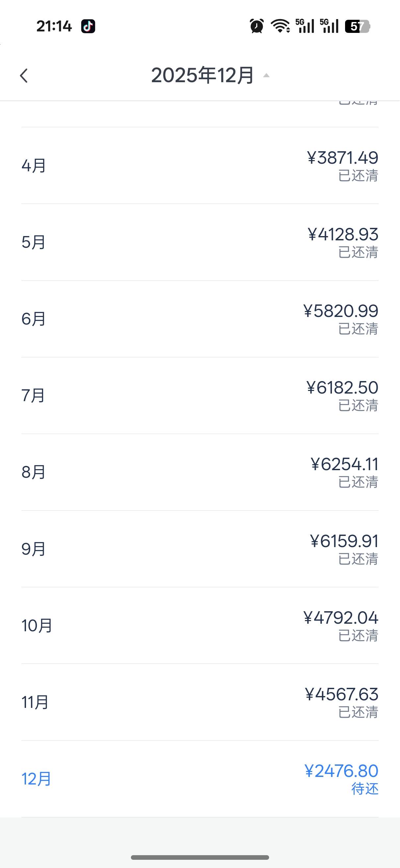Viewport: 400px width, 868px height.
Task: Open the 5月 bill row
Action: [200, 242]
